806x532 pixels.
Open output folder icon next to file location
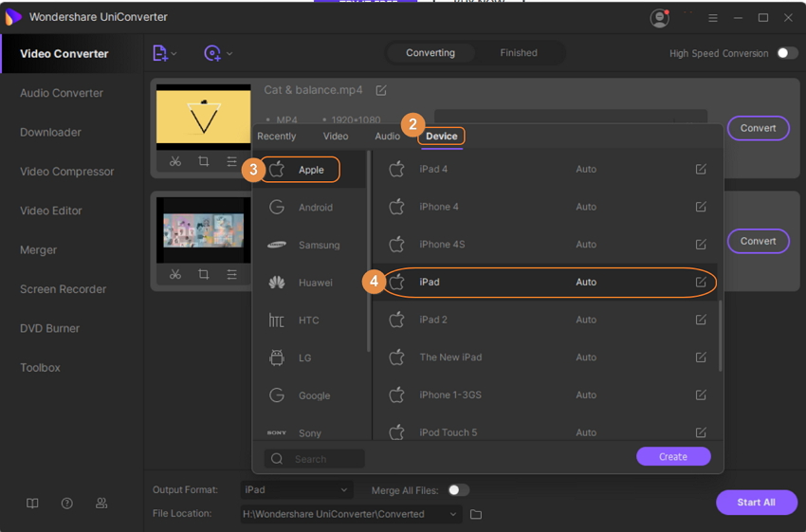(x=476, y=514)
